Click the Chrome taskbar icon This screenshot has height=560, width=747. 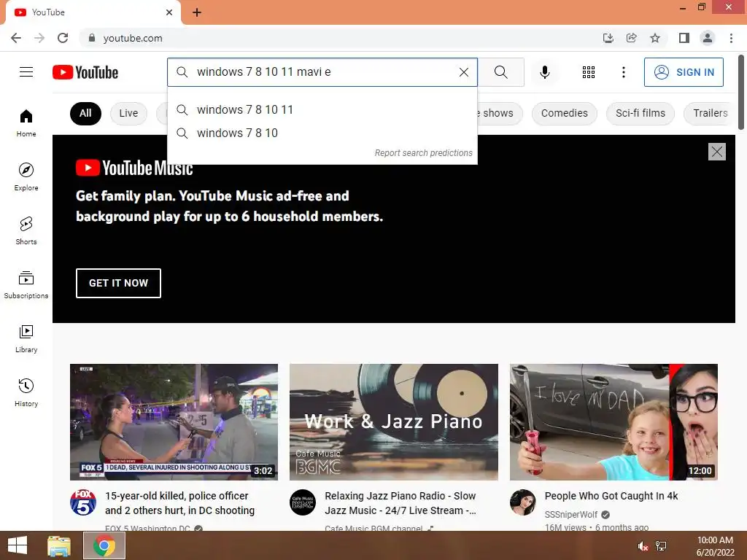click(x=104, y=545)
